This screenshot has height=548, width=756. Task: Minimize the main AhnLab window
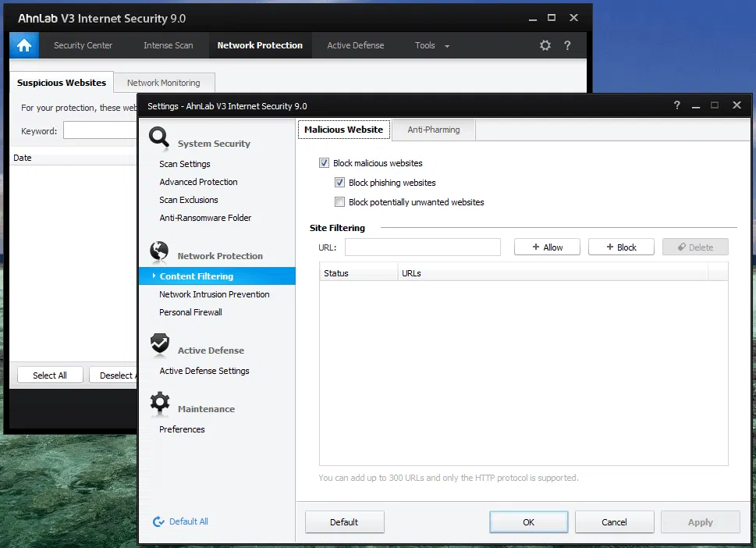click(x=533, y=18)
